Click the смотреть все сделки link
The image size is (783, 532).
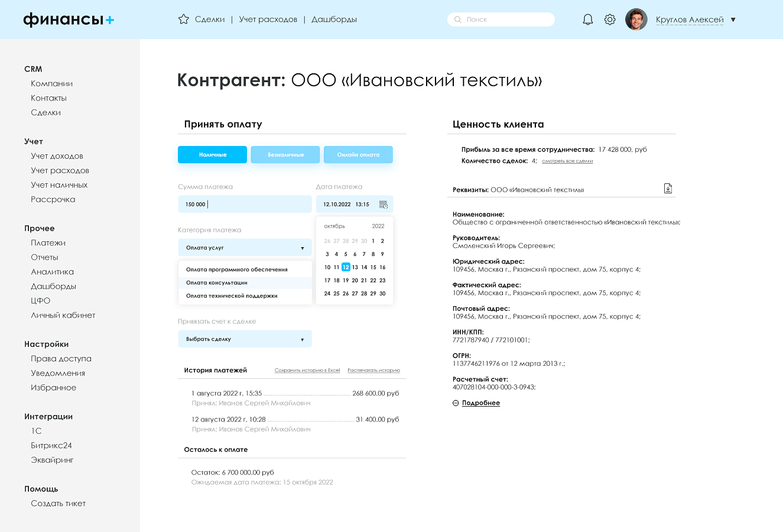(x=567, y=161)
